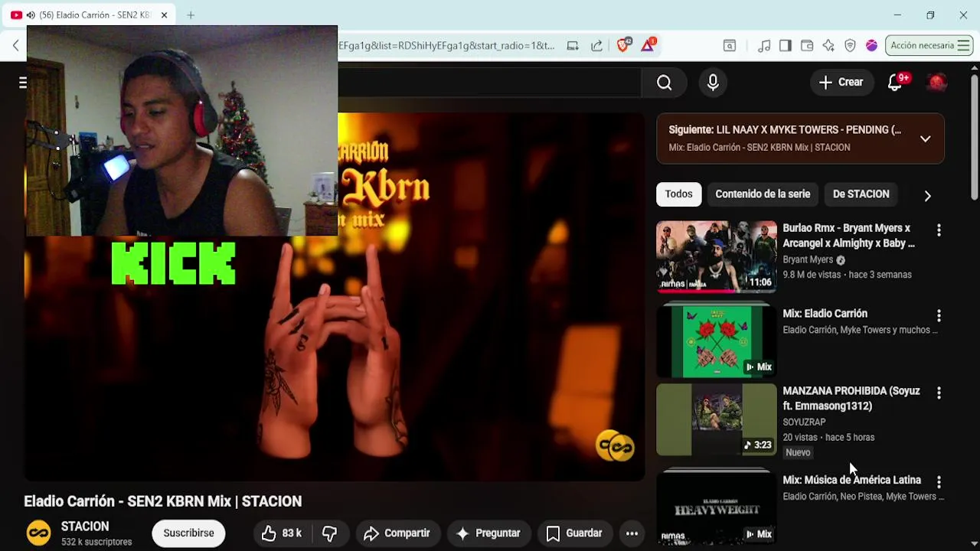Click Mix: Eladio Carrión title

tap(825, 313)
